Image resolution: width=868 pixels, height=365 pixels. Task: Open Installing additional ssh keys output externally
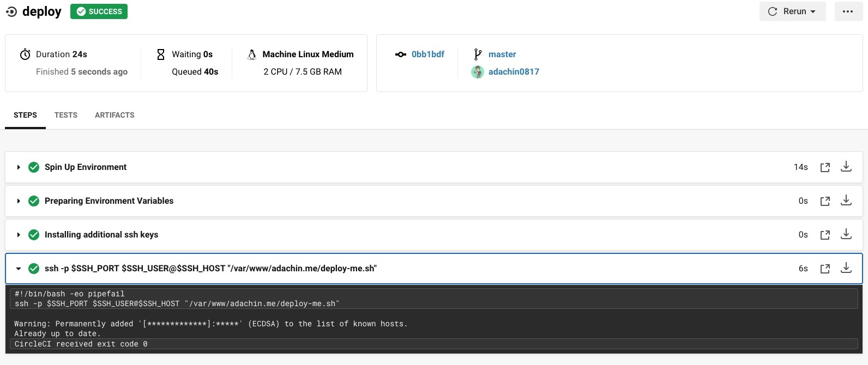click(x=825, y=235)
